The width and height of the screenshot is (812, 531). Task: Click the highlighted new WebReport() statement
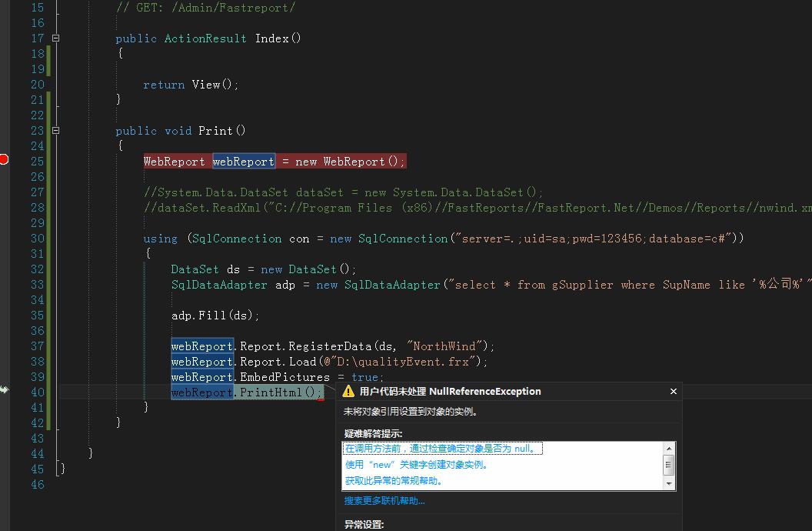coord(275,162)
